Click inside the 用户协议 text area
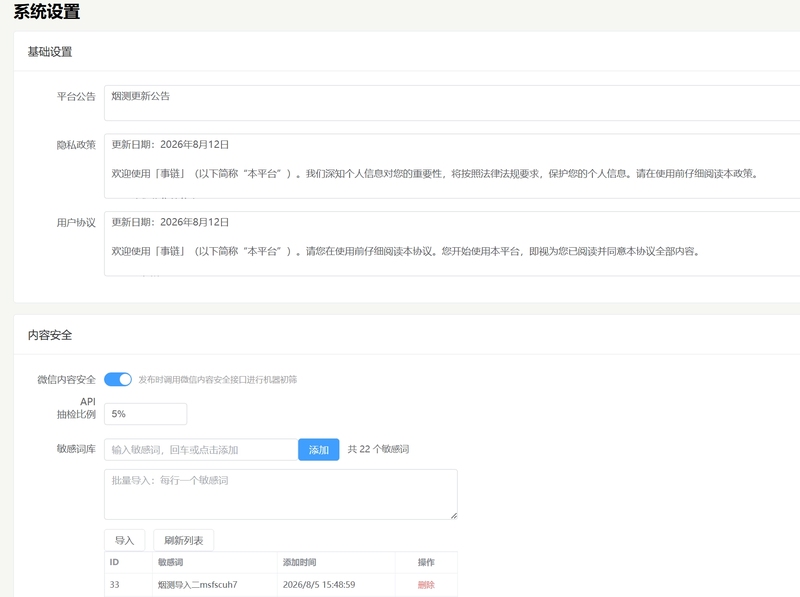 452,243
